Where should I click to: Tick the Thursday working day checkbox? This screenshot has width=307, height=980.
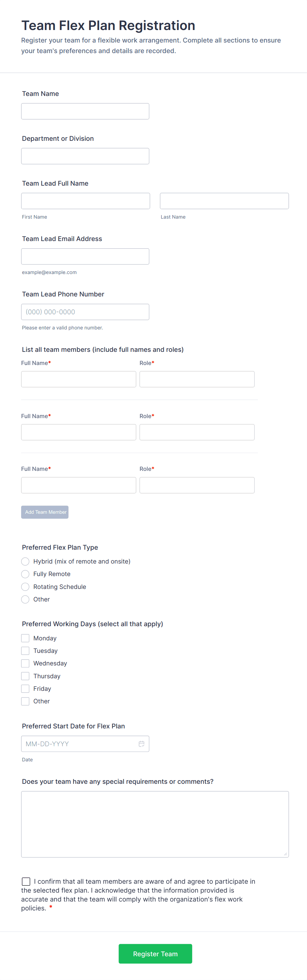[25, 676]
